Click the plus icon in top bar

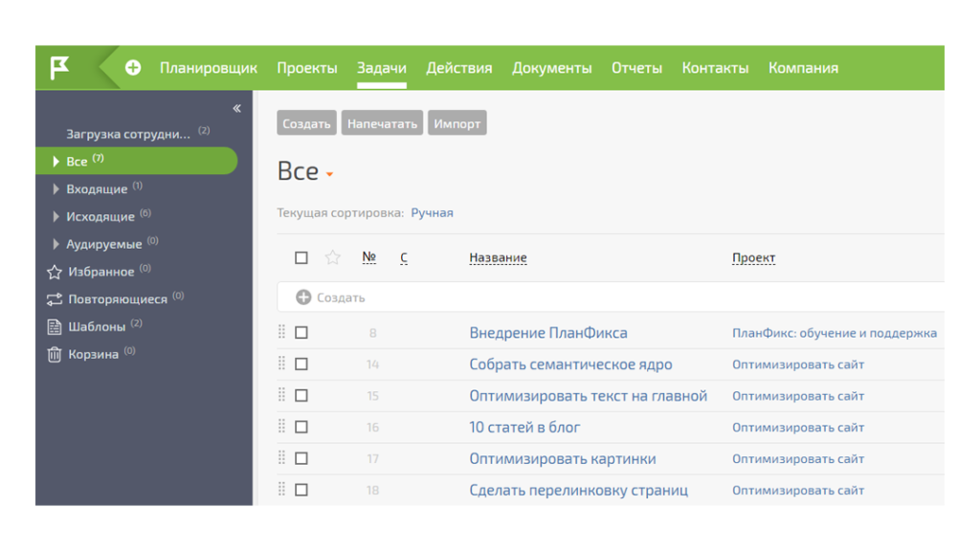pos(133,68)
